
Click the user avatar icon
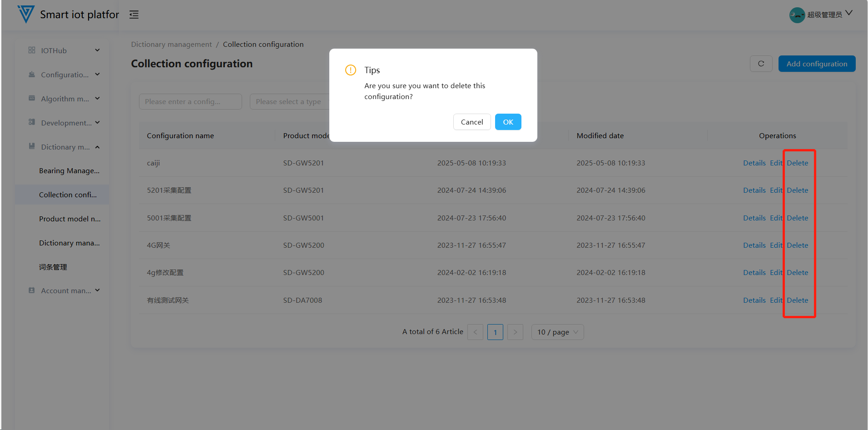click(797, 15)
